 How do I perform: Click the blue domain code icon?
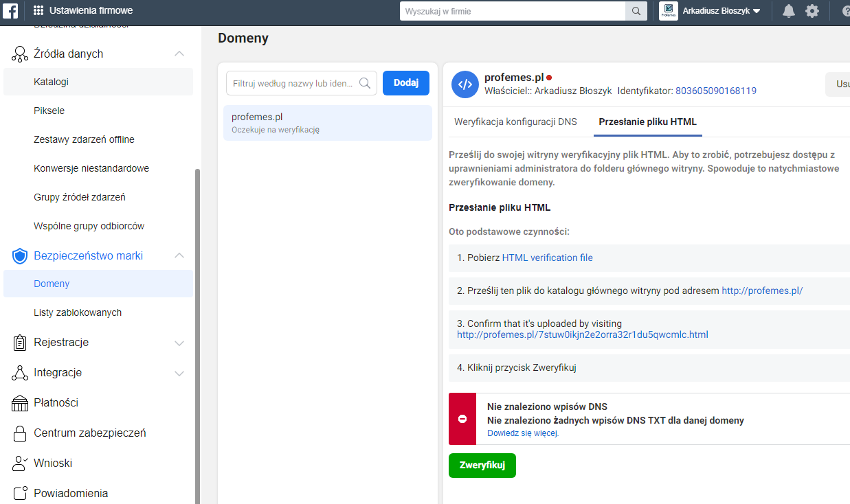tap(465, 84)
